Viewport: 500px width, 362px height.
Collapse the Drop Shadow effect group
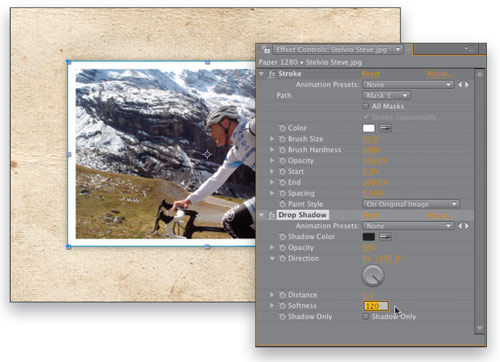(262, 215)
